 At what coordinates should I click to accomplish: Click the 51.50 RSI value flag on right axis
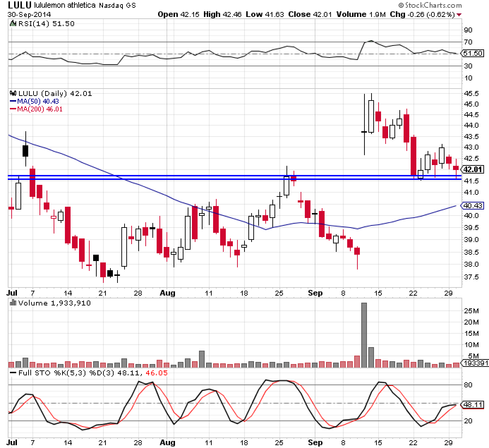coord(473,54)
